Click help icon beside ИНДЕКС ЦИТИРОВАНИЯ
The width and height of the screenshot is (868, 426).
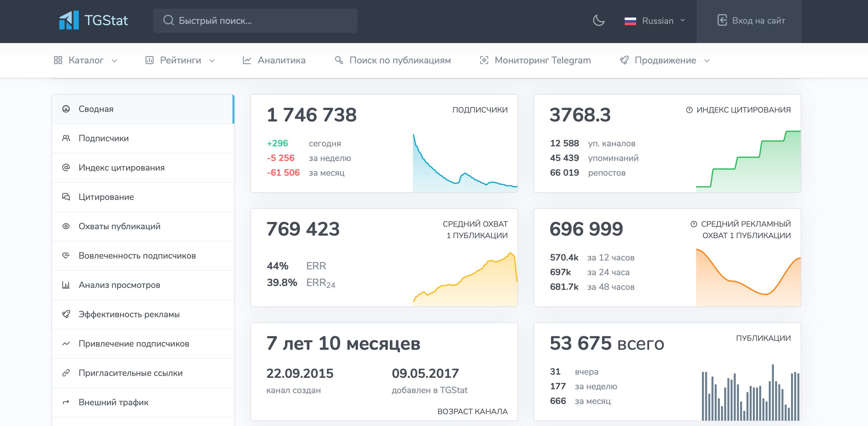click(x=689, y=110)
